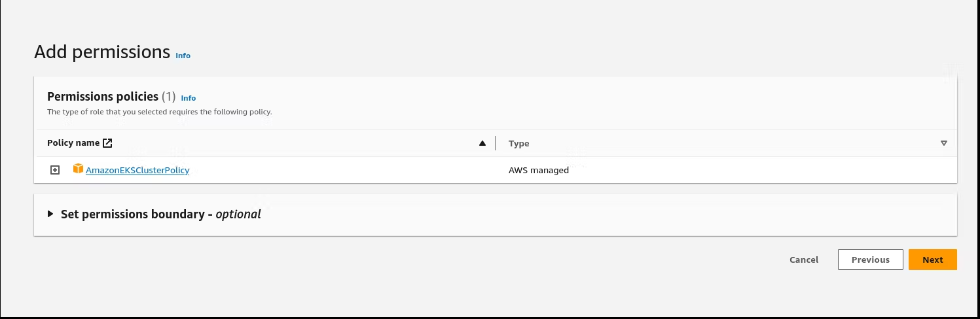Click the policy requirement description text
This screenshot has height=319, width=980.
[x=159, y=112]
